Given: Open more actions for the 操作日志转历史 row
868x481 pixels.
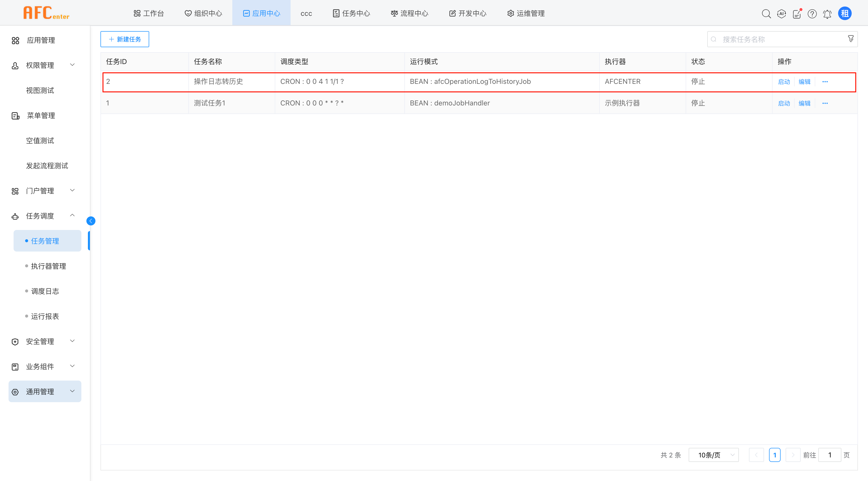Looking at the screenshot, I should point(825,82).
